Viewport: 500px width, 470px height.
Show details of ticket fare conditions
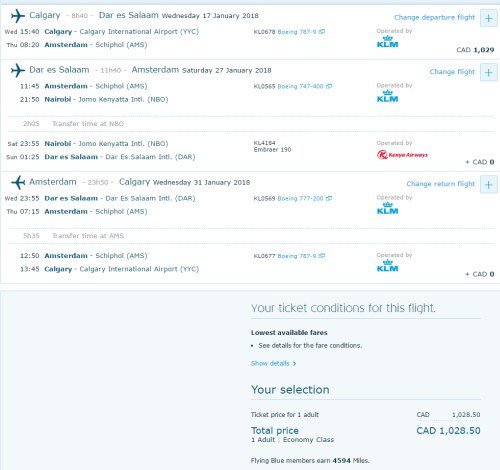tap(273, 363)
